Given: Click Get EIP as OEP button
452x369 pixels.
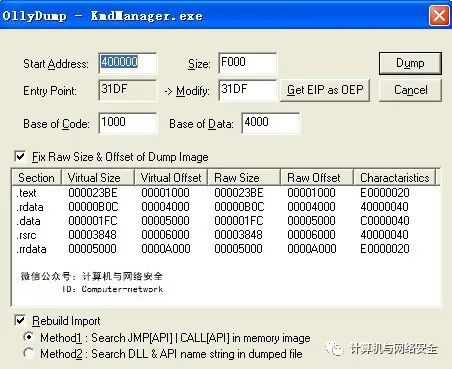Looking at the screenshot, I should pos(325,90).
